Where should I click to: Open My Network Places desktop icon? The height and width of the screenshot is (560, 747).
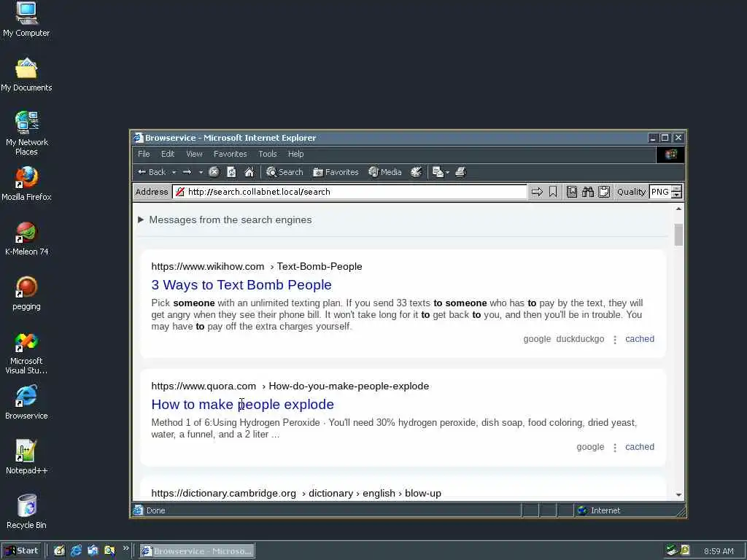(x=27, y=133)
